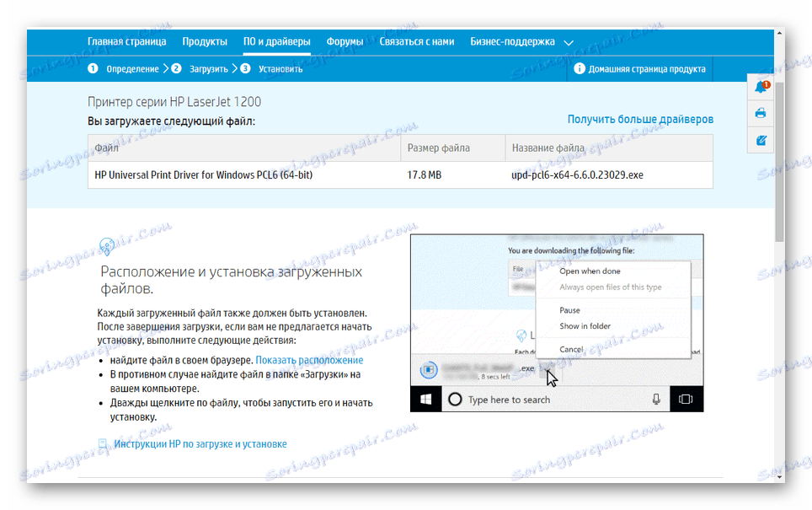
Task: Click step 2 circle icon for Загрузить
Action: (x=176, y=68)
